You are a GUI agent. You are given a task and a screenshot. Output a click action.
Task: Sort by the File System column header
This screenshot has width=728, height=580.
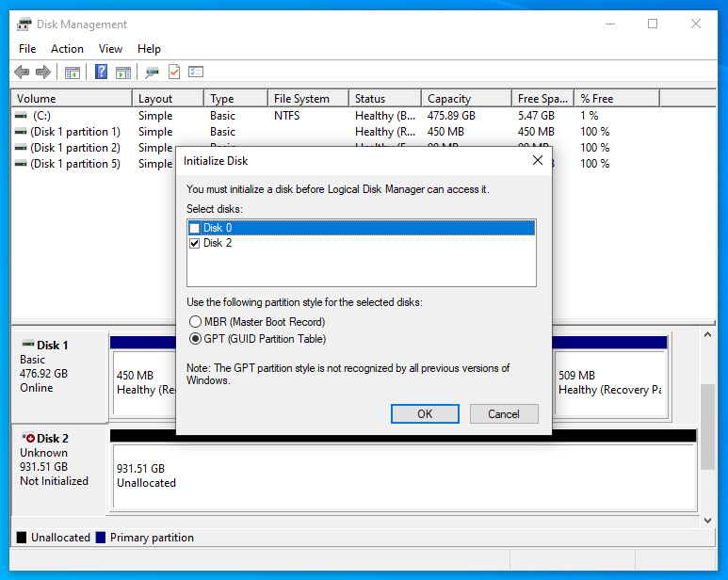[x=308, y=99]
